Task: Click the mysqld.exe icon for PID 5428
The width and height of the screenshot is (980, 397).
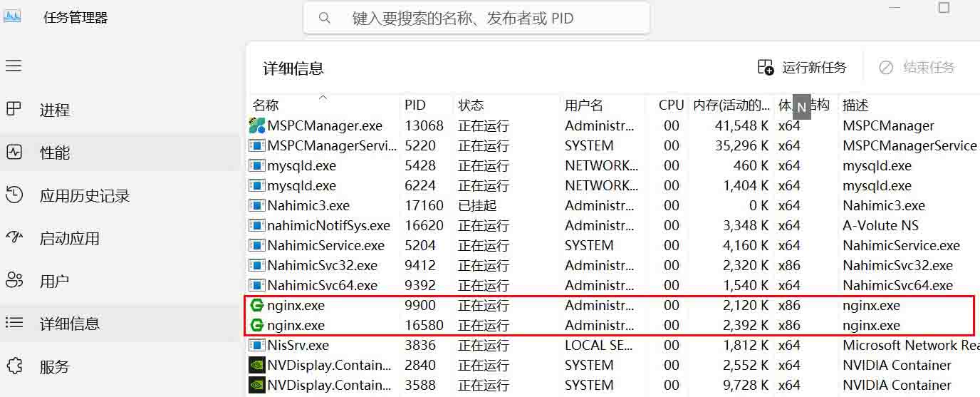Action: pyautogui.click(x=256, y=165)
